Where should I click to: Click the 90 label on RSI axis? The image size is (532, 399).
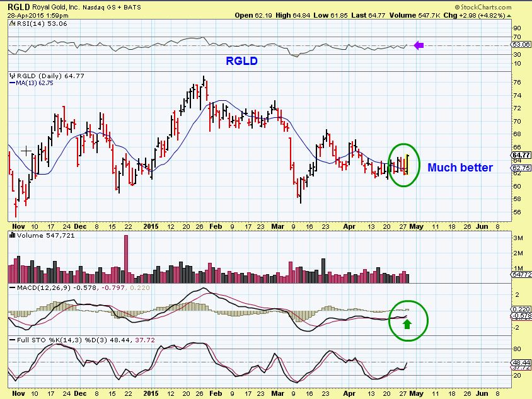(517, 28)
